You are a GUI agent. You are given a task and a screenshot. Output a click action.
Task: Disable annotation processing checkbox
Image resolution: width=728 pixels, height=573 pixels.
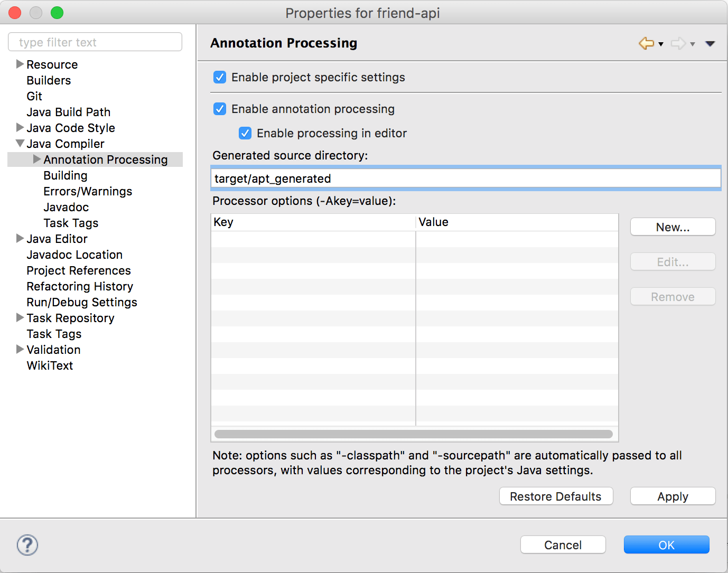220,109
